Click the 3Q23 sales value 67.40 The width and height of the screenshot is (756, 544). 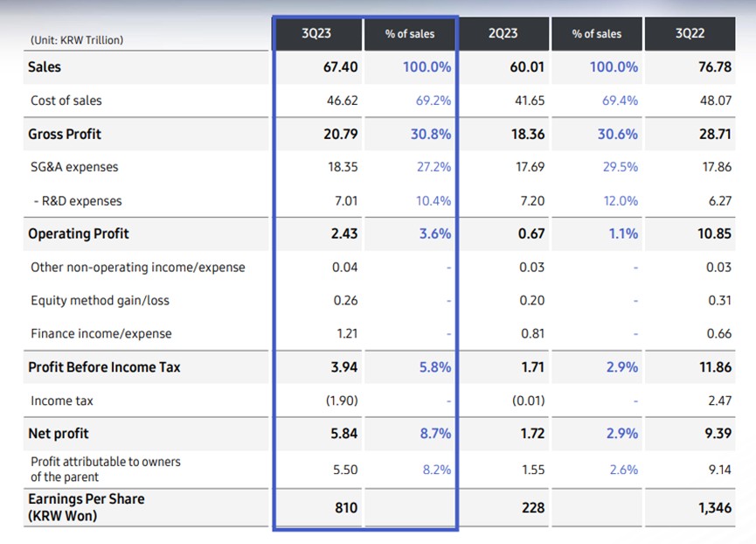tap(340, 66)
